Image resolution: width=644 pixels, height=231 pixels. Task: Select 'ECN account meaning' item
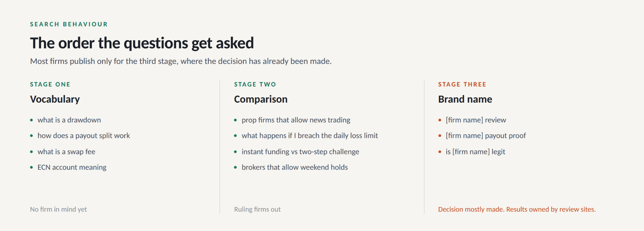(x=72, y=167)
